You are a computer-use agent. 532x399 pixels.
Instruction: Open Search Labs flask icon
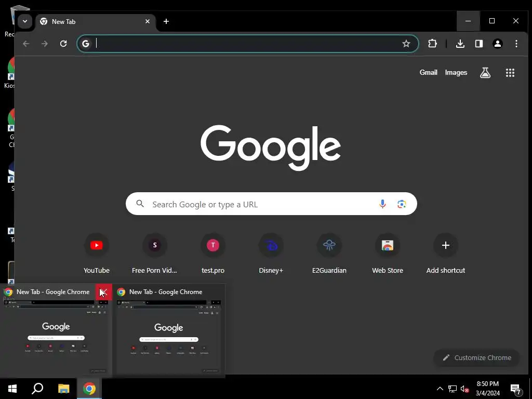coord(485,72)
